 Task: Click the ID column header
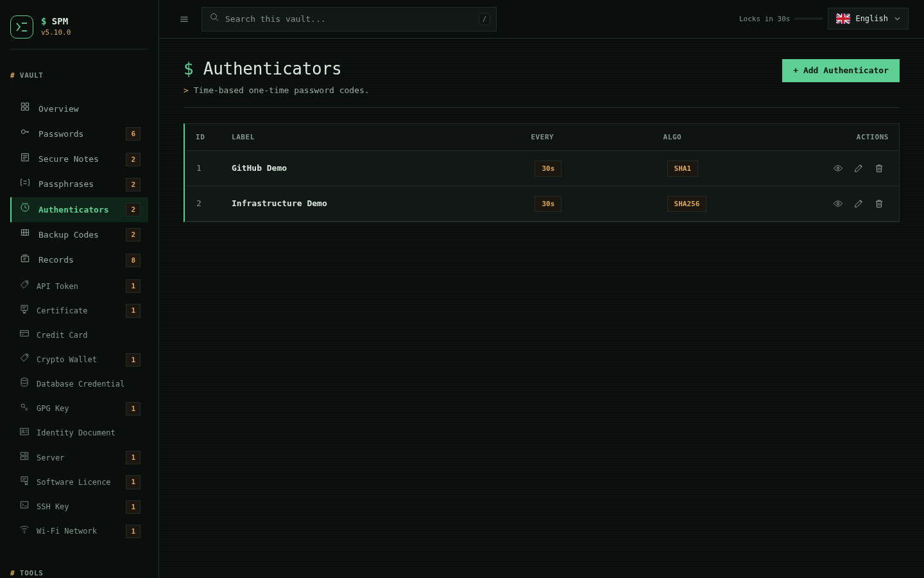200,137
